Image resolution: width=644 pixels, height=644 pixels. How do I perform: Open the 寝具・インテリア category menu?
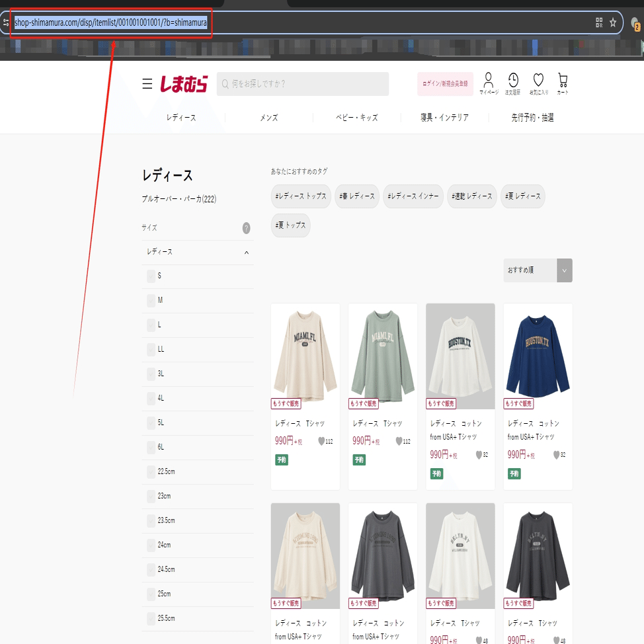click(444, 118)
